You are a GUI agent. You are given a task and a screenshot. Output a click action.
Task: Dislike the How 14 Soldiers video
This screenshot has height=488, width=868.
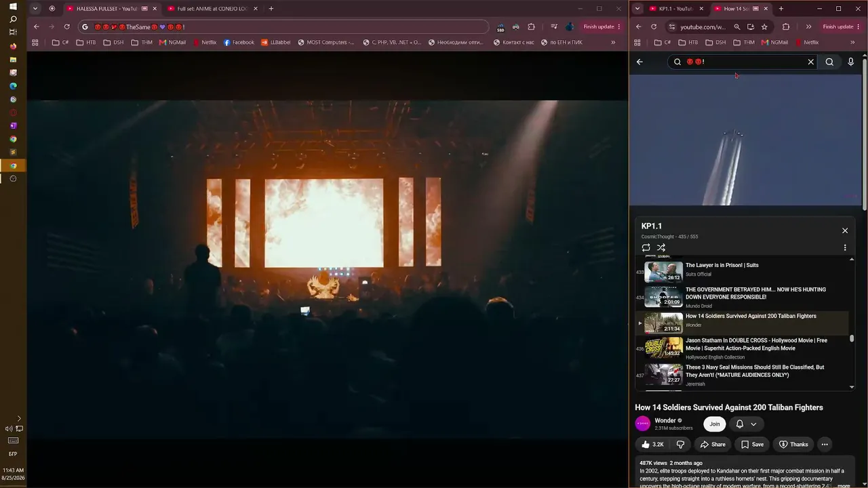(680, 445)
